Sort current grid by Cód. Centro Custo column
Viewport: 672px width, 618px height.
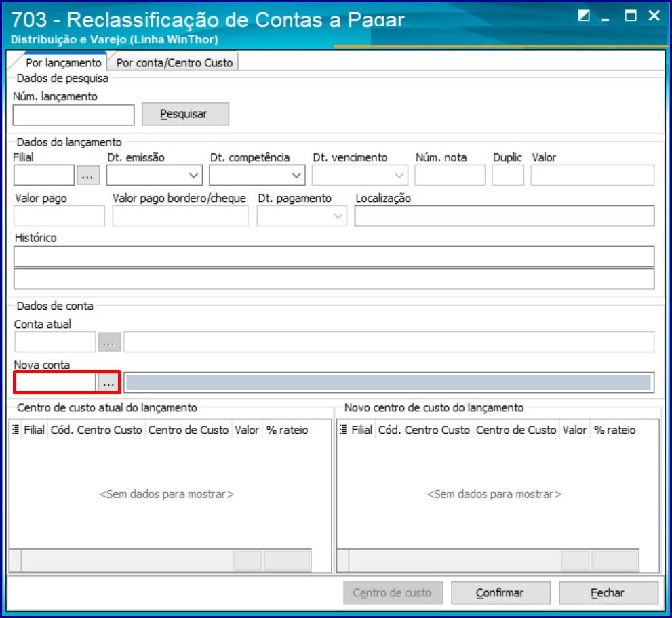pos(96,430)
